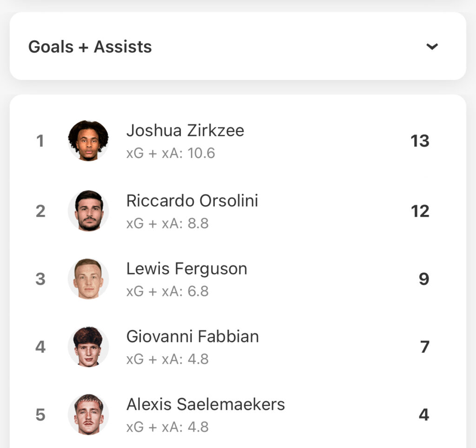This screenshot has width=476, height=448.
Task: Open Alexis Saelemaekers' player profile
Action: (205, 405)
